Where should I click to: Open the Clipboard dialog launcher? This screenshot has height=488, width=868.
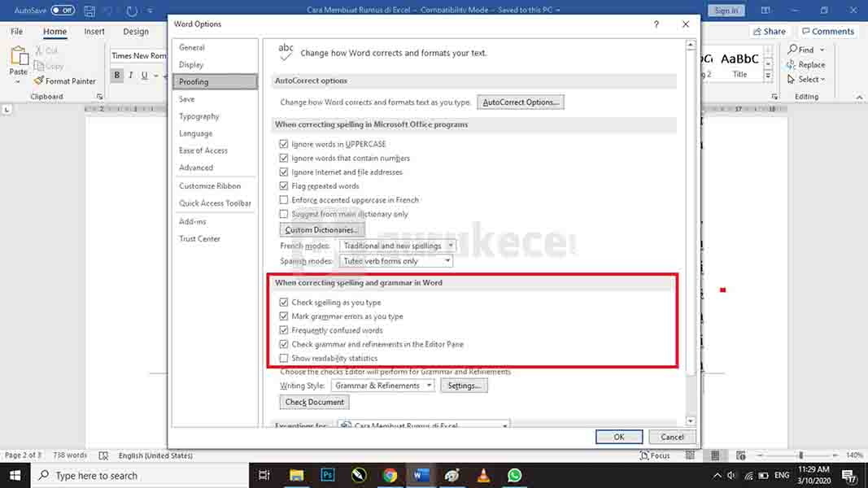pyautogui.click(x=99, y=97)
